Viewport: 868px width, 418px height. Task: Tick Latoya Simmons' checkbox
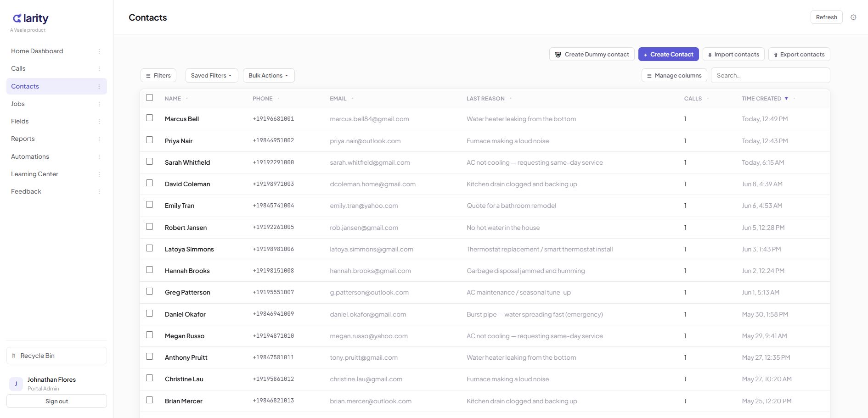pyautogui.click(x=149, y=248)
